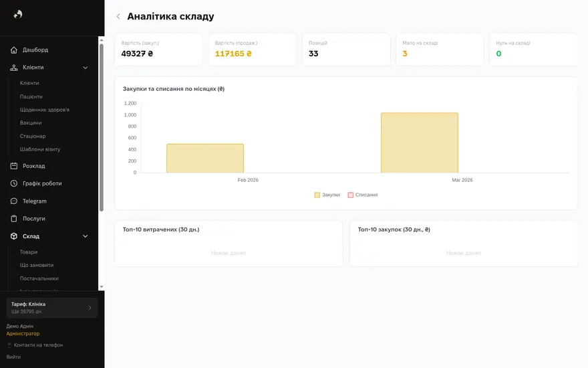The width and height of the screenshot is (588, 368).
Task: Click the Розклад calendar icon
Action: pos(14,166)
